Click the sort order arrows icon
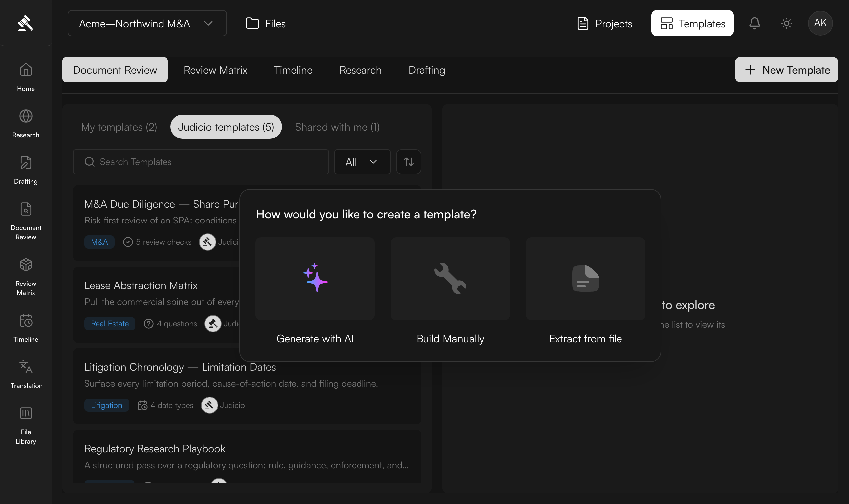Image resolution: width=849 pixels, height=504 pixels. point(408,162)
